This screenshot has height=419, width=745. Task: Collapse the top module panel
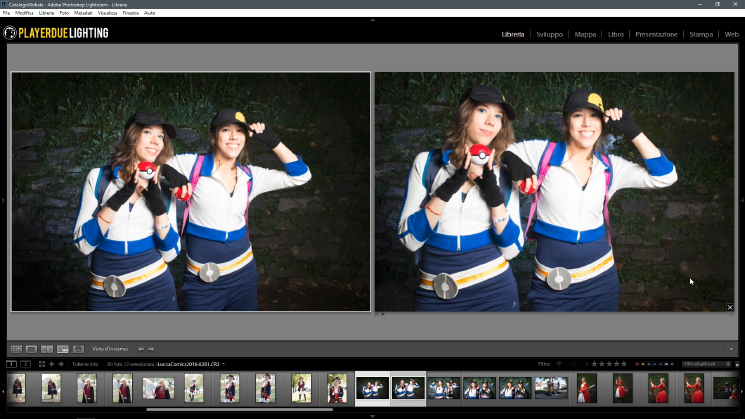(372, 20)
